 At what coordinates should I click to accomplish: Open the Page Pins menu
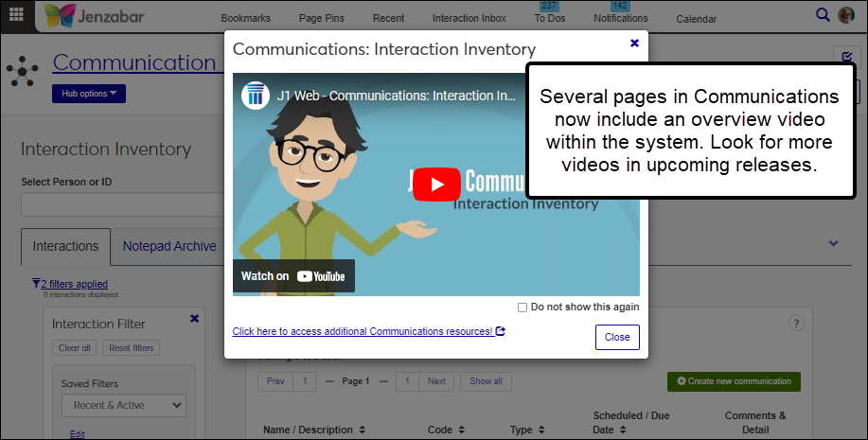(322, 18)
